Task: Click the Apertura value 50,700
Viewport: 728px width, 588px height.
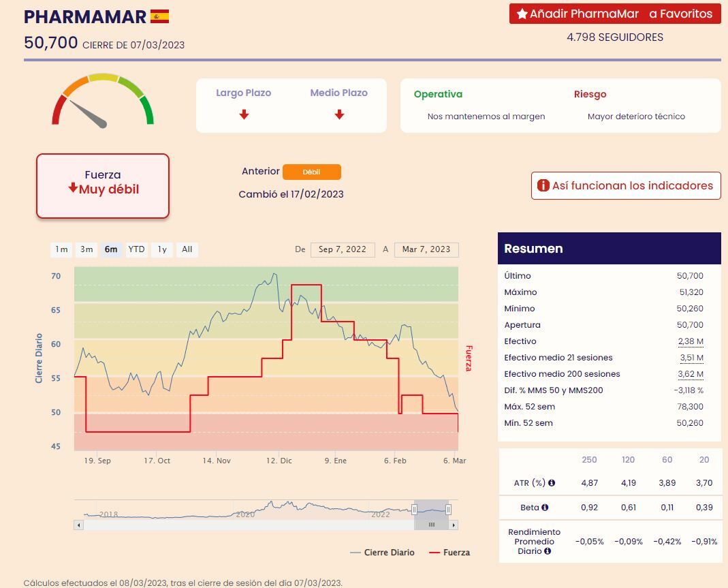Action: tap(690, 324)
